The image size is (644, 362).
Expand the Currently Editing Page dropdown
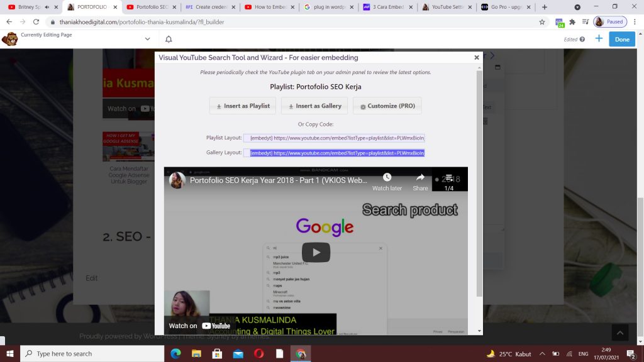[x=147, y=38]
